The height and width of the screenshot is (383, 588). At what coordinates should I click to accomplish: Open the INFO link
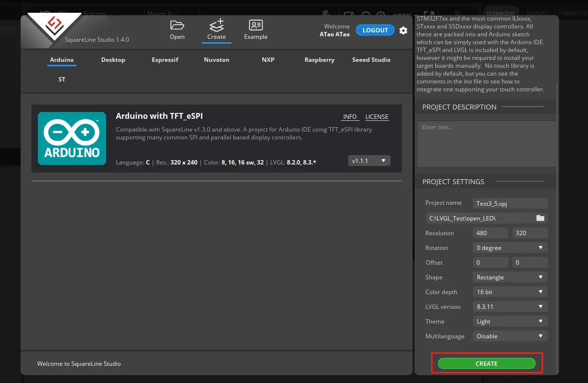pos(350,117)
